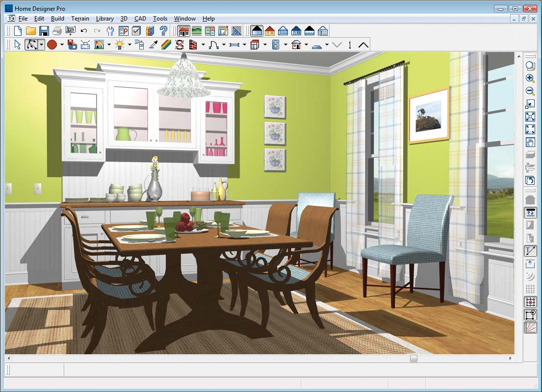Screen dimensions: 542x392
Task: Click the Delete Objects red X icon
Action: point(180,45)
